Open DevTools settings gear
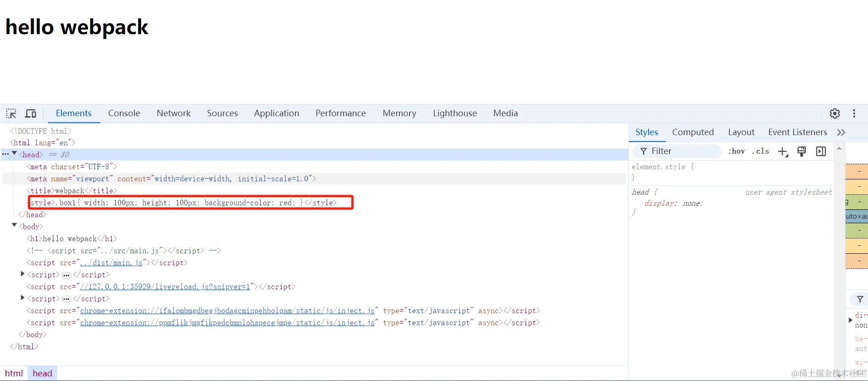 click(x=835, y=113)
